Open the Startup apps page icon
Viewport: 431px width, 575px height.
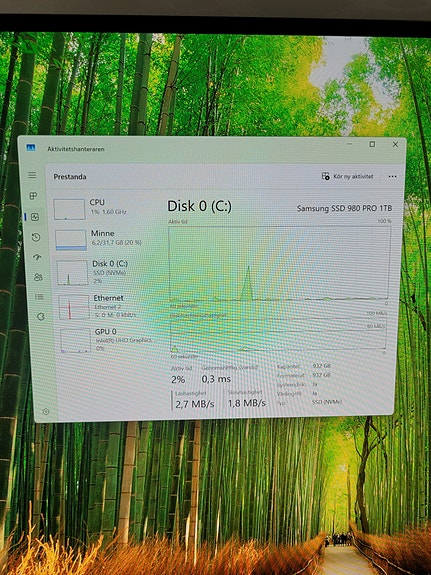point(37,257)
